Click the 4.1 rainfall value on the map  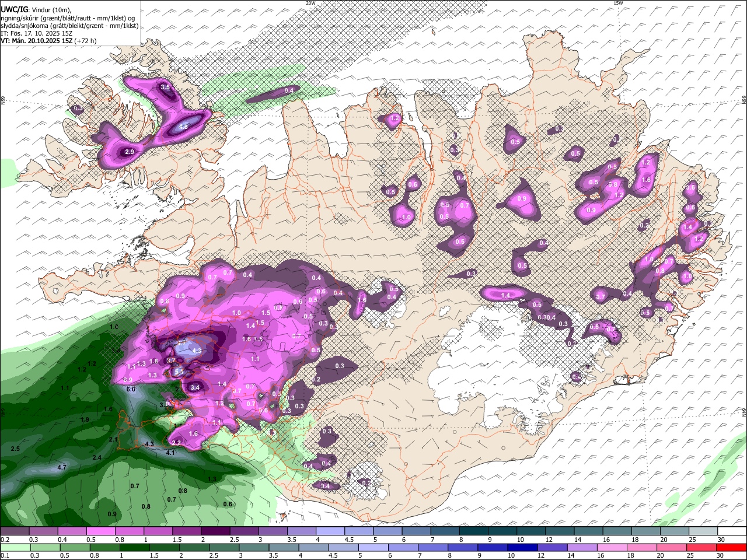[170, 453]
